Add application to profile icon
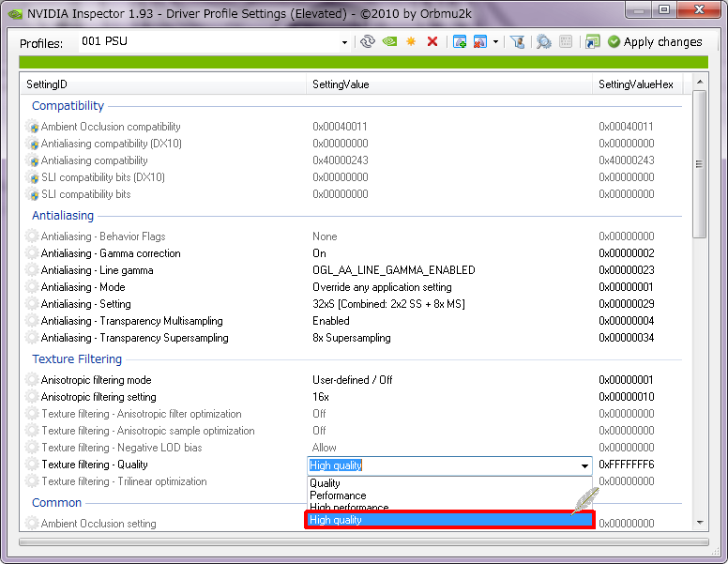 (x=459, y=42)
